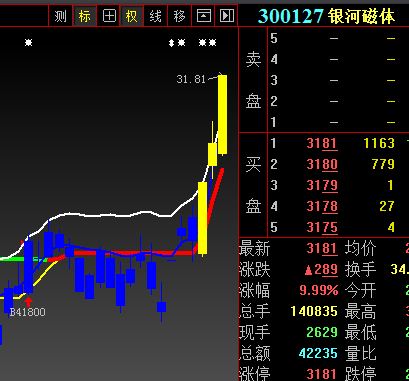This screenshot has height=381, width=409.
Task: Click bid 4 price 3178
Action: click(x=322, y=206)
